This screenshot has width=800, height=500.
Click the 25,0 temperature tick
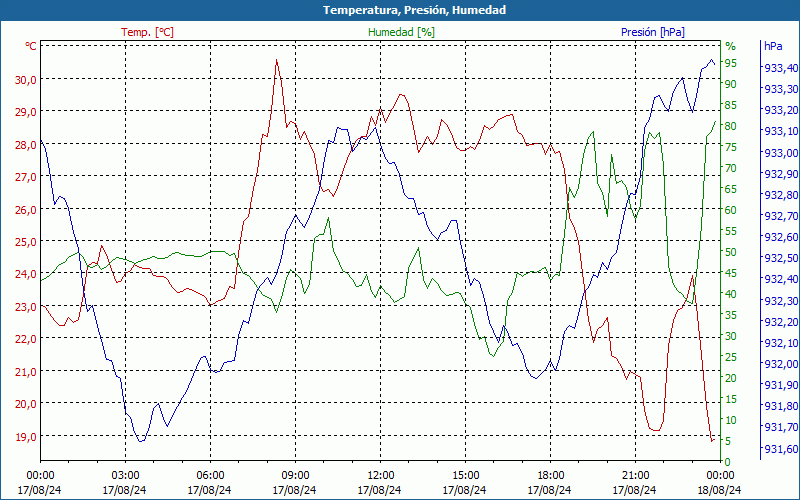pyautogui.click(x=26, y=242)
